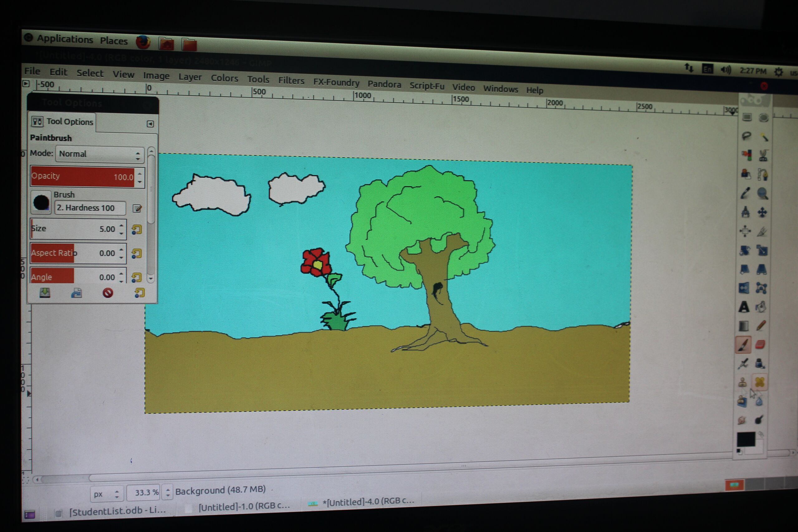This screenshot has width=798, height=532.
Task: Click the black foreground color swatch
Action: (x=745, y=439)
